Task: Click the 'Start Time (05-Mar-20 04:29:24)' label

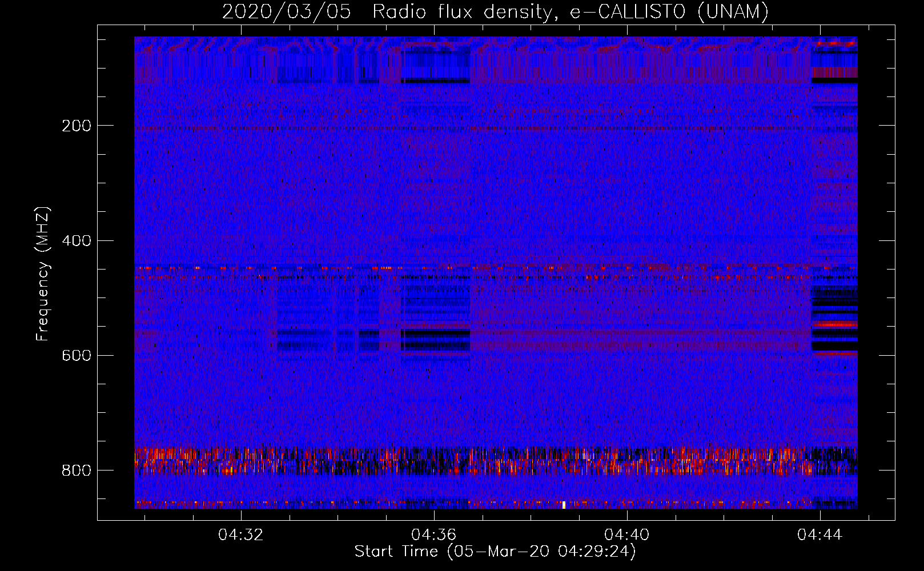Action: (495, 552)
